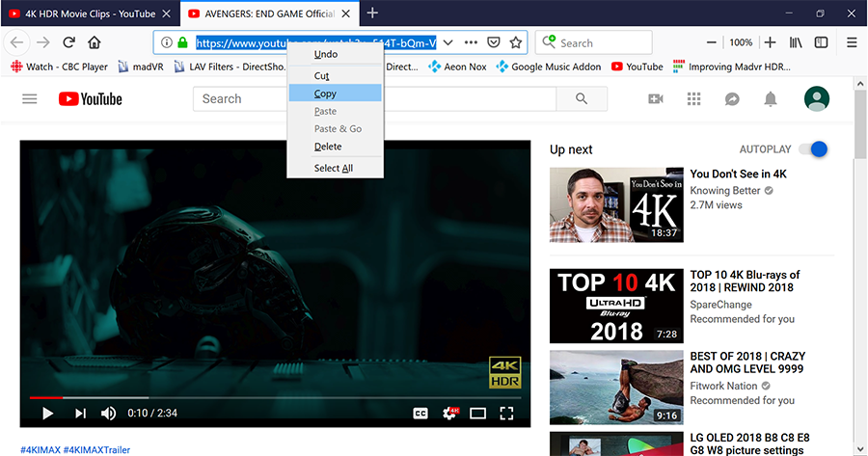Screen dimensions: 868x456
Task: Open YouTube guide hamburger menu
Action: (29, 99)
